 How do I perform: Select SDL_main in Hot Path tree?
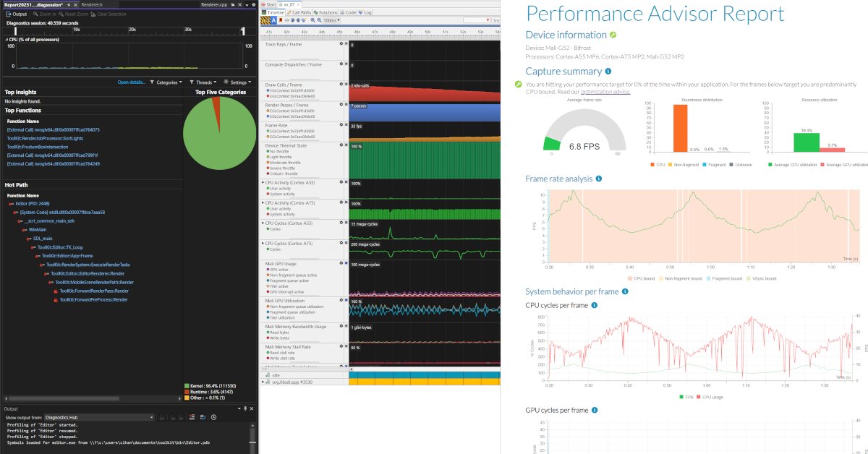click(43, 238)
